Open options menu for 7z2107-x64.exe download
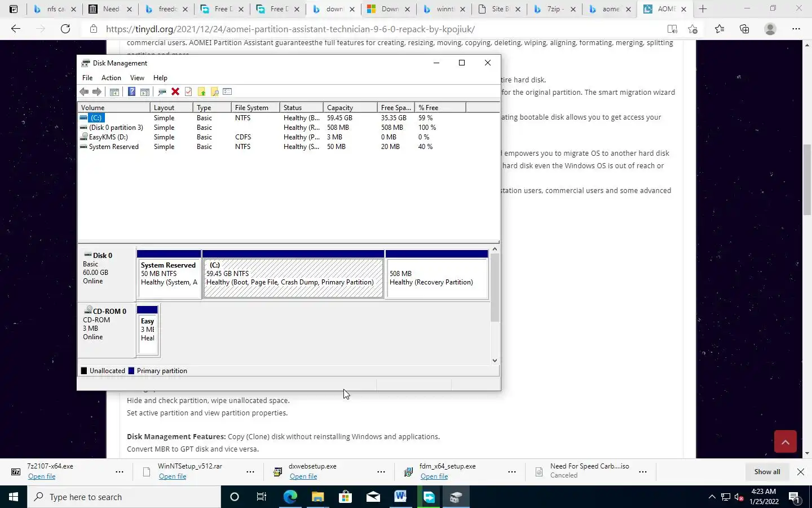 point(120,472)
